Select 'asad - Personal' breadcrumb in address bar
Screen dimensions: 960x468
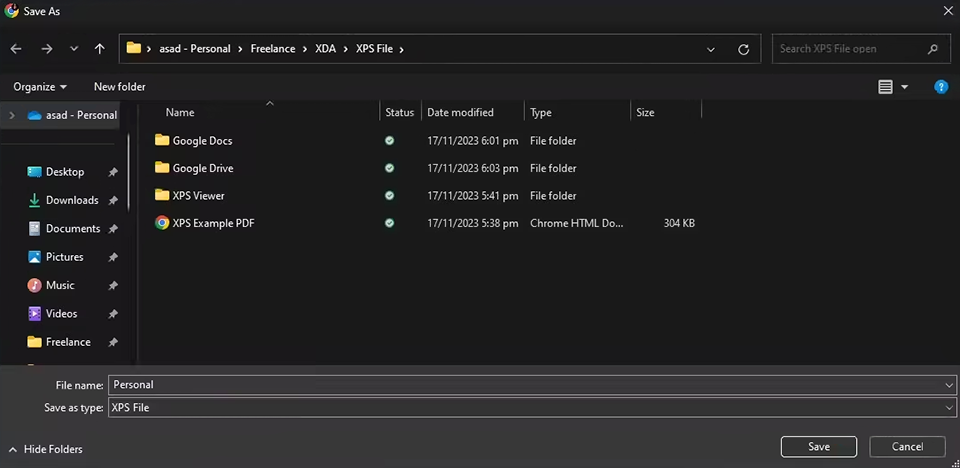point(195,49)
